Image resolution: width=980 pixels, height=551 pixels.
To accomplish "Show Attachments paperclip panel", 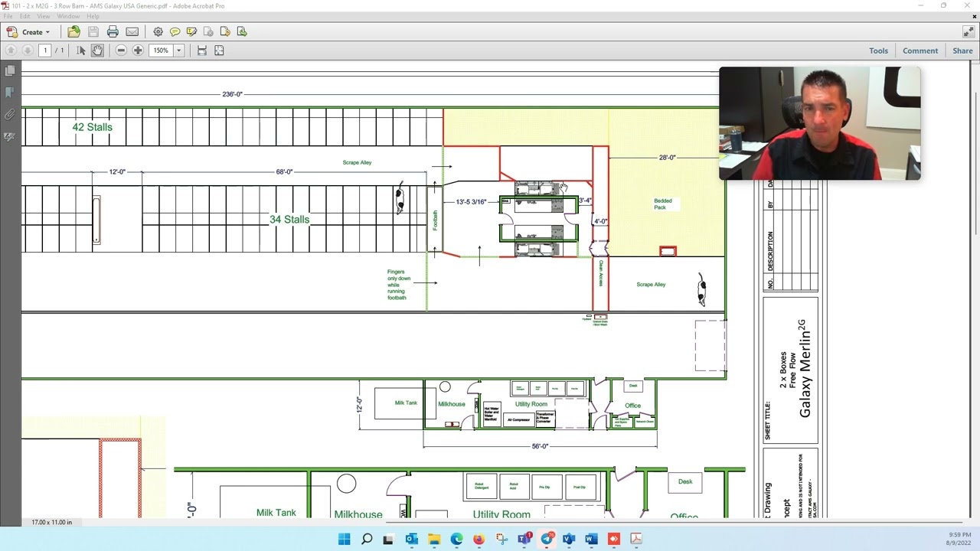I will (x=10, y=115).
